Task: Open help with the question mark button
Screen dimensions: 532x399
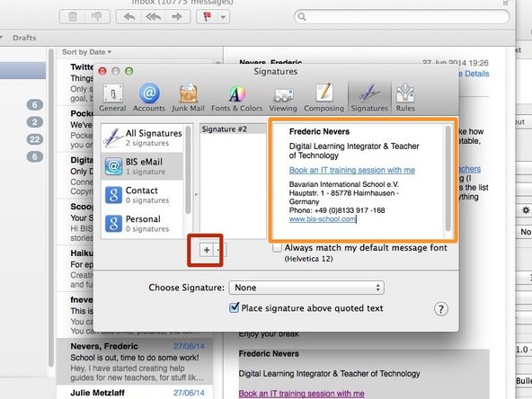Action: 440,309
